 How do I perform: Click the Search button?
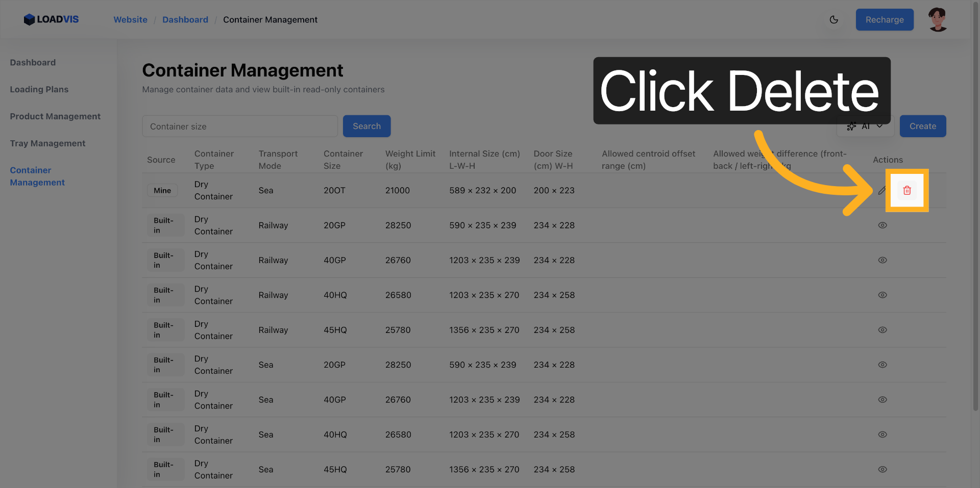(x=366, y=126)
